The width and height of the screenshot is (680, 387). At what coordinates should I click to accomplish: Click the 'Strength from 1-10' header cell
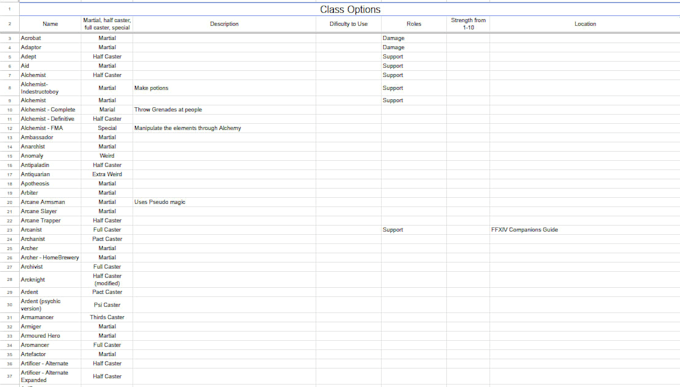point(468,24)
